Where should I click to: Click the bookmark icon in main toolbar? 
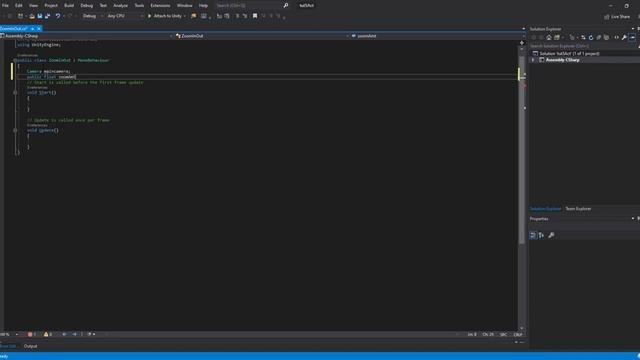click(255, 16)
